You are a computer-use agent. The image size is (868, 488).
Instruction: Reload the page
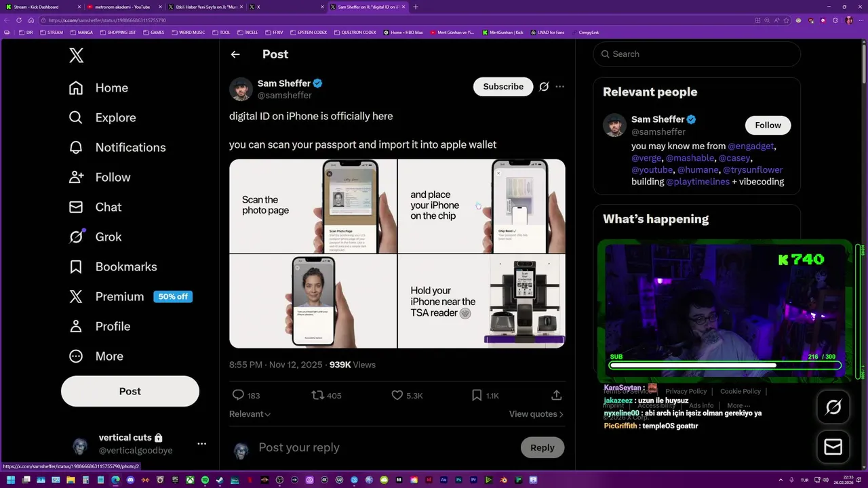tap(19, 20)
